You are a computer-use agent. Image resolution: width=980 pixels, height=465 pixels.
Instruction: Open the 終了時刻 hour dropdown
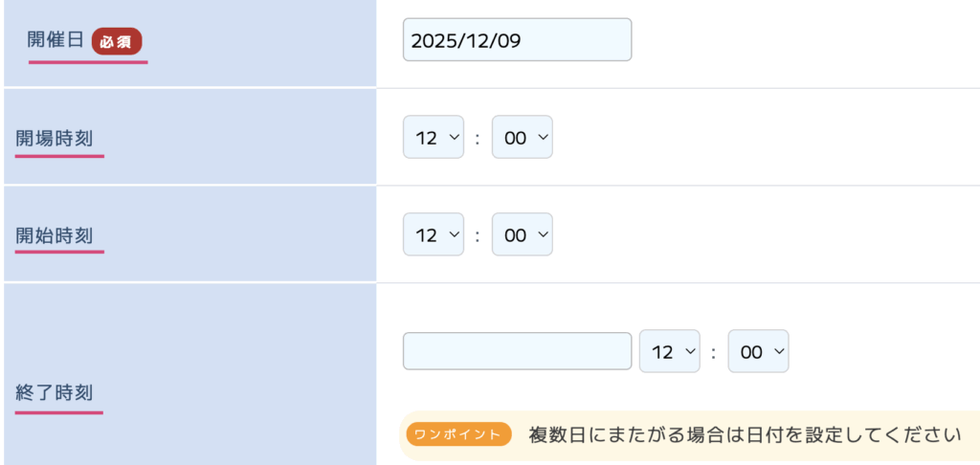point(669,351)
